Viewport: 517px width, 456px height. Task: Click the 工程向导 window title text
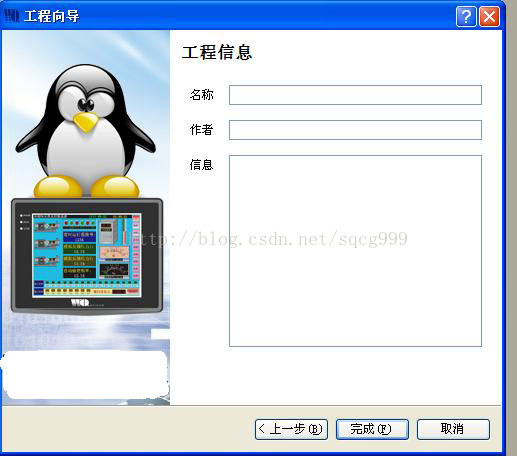pos(52,16)
